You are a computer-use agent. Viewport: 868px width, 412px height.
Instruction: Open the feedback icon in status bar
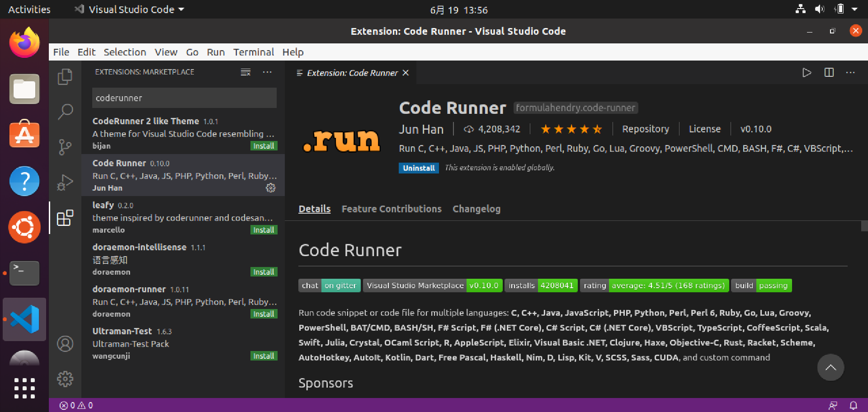pyautogui.click(x=833, y=406)
